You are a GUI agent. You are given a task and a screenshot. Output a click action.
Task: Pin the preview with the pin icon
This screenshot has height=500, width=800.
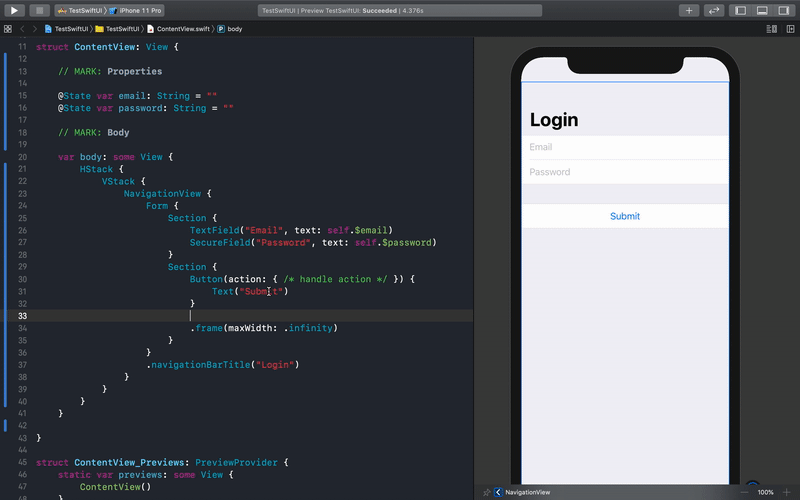[x=486, y=492]
